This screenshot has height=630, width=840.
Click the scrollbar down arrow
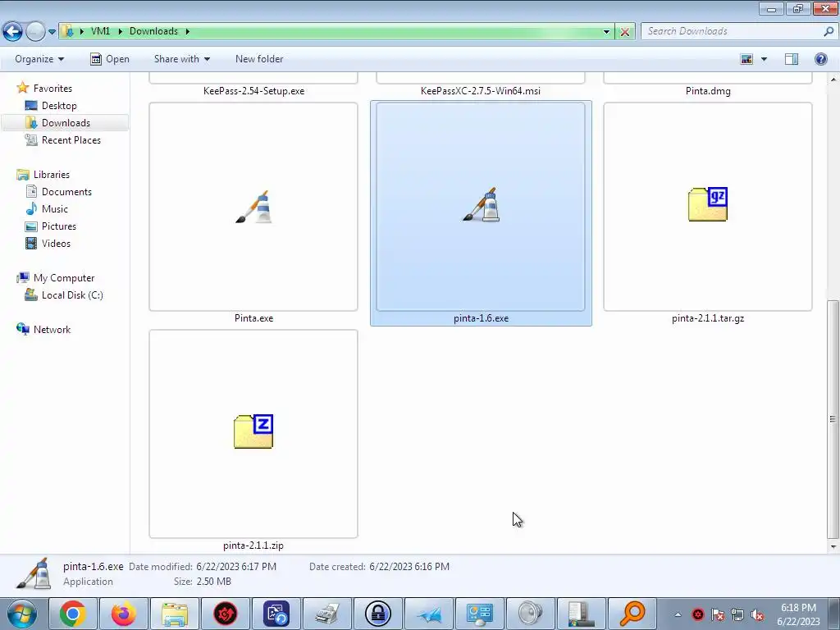(833, 547)
